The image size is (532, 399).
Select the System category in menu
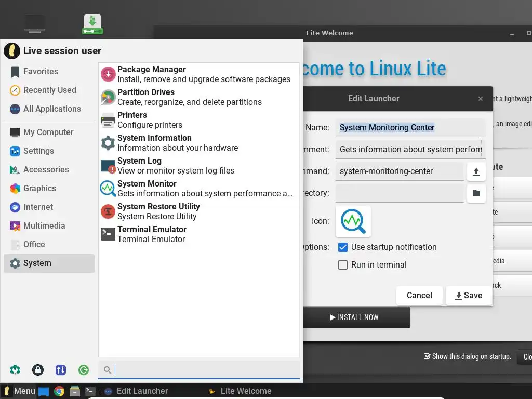[x=49, y=263]
